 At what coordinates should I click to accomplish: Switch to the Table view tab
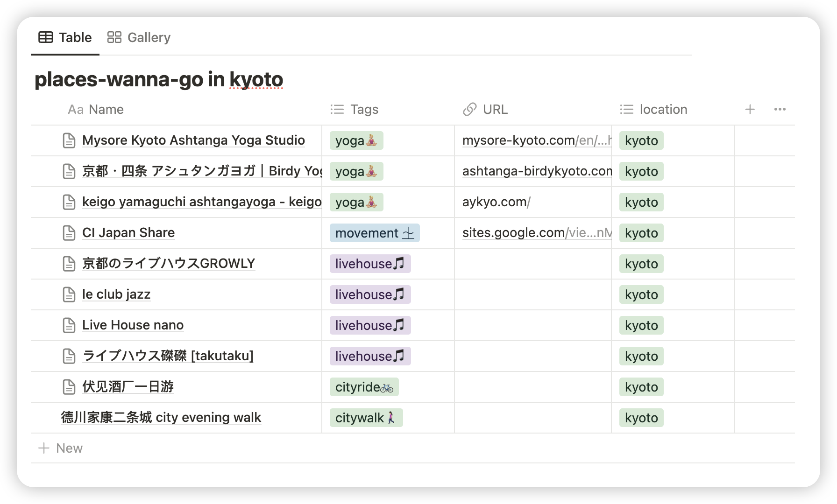[x=65, y=37]
